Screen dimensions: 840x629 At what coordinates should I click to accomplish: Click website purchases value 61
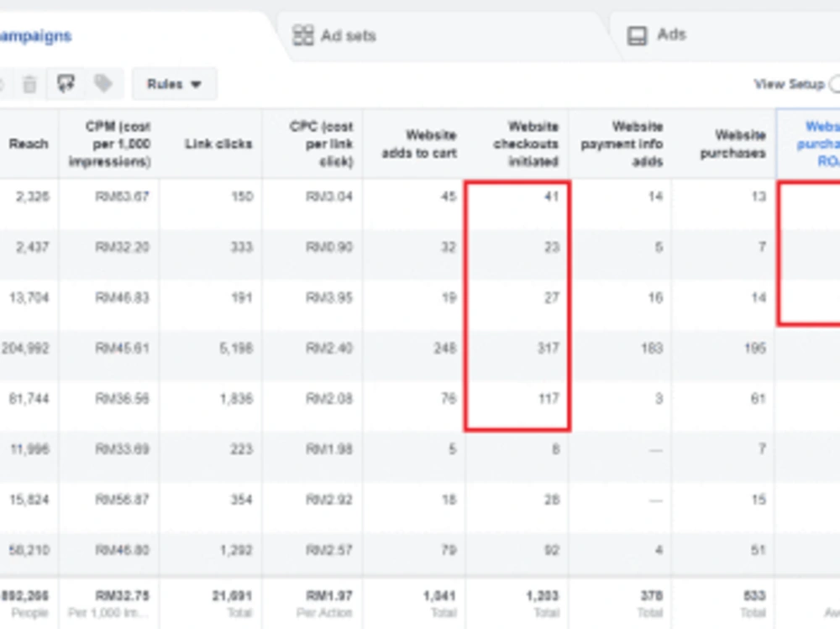[758, 399]
